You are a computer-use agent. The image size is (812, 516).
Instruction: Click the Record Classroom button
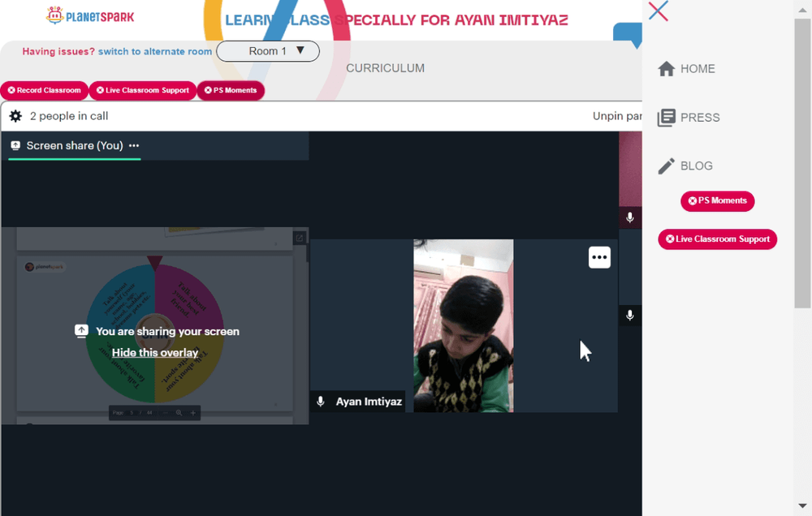click(45, 91)
